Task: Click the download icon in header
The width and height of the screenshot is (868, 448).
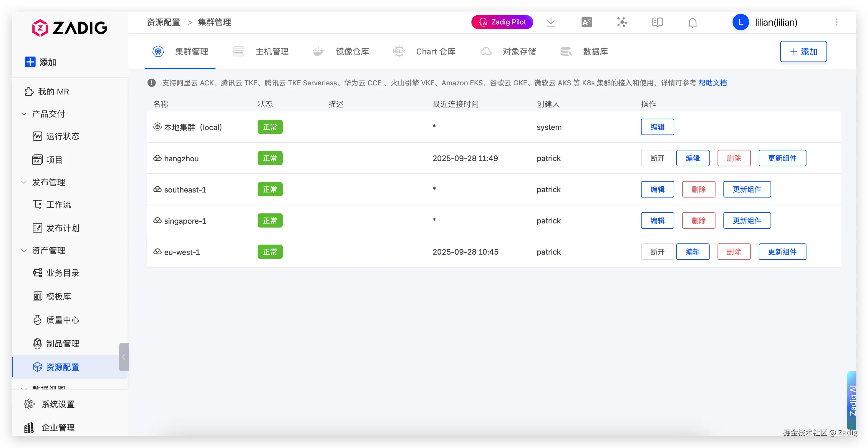Action: coord(551,22)
